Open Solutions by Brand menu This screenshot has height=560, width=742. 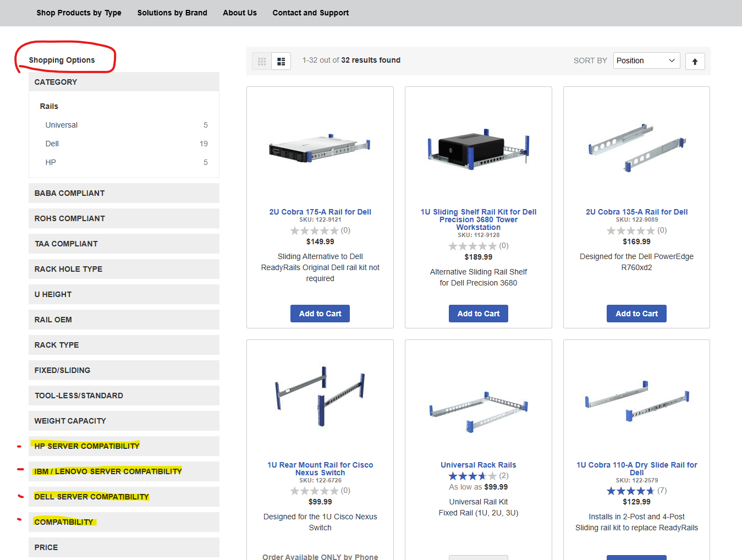pos(172,13)
